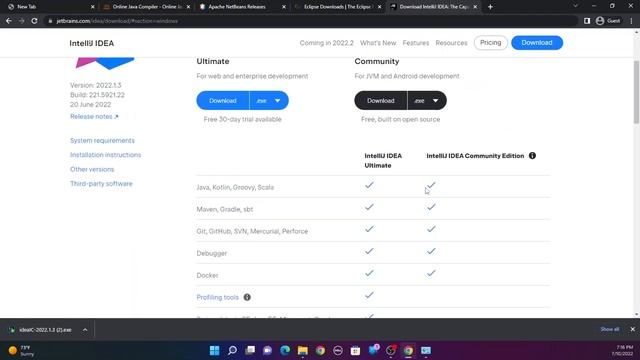The image size is (640, 360).
Task: Open What's New page
Action: coord(378,43)
